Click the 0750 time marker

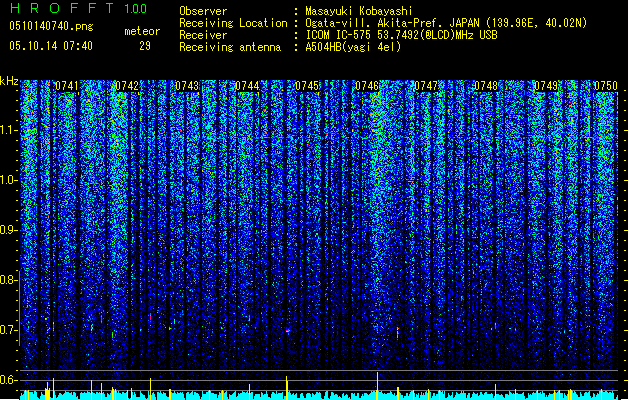pyautogui.click(x=606, y=86)
